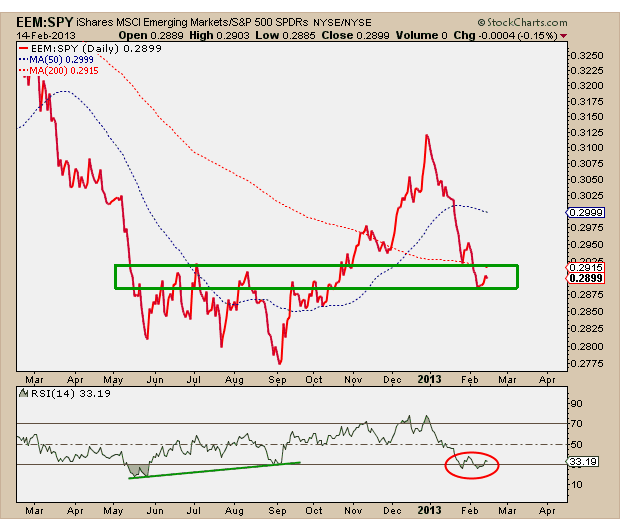The image size is (622, 530).
Task: Click the red down-triangle beside Chg value
Action: 563,36
